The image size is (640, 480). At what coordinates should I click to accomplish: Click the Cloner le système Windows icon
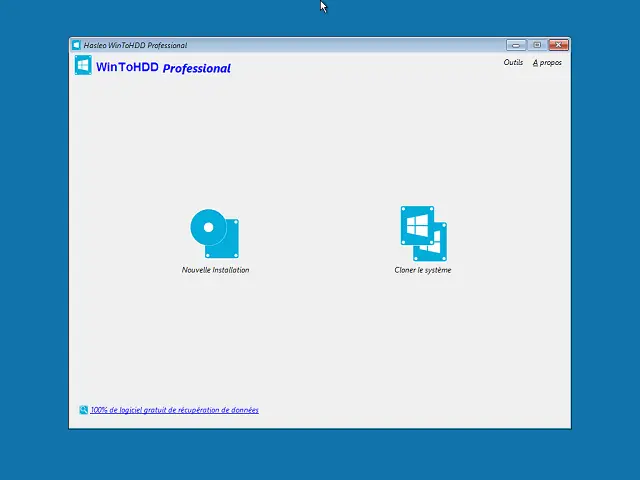423,233
